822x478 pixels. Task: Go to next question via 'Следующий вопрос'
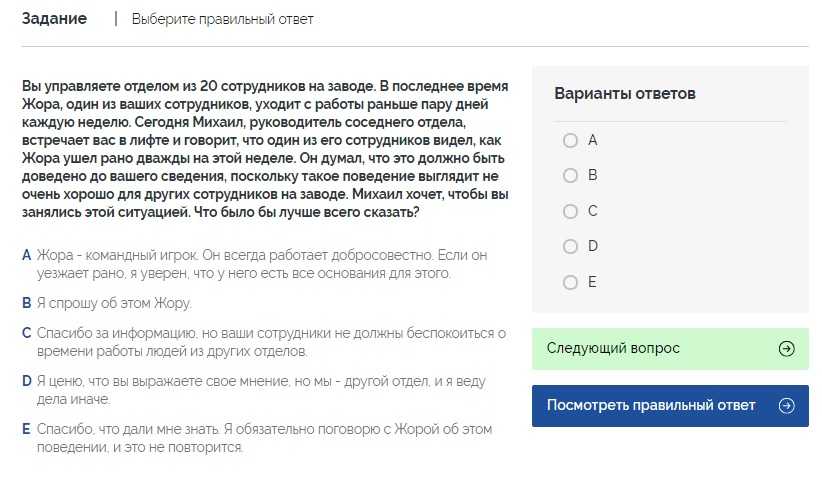click(x=613, y=349)
